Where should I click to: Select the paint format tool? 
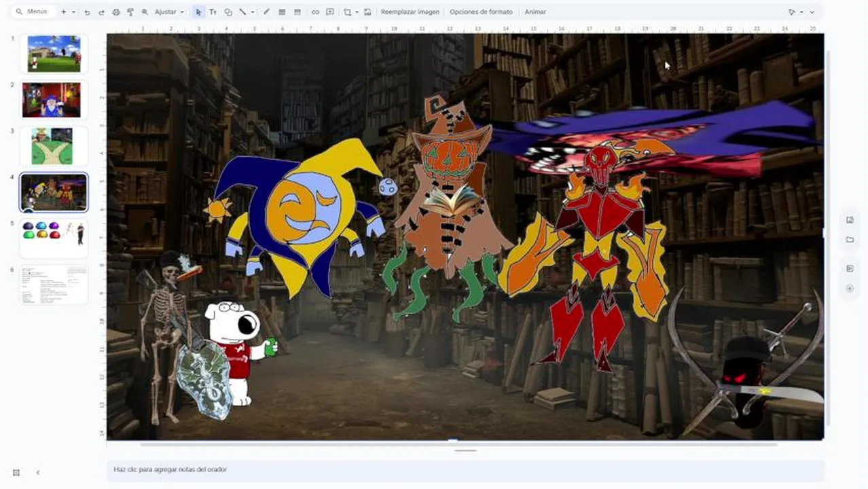point(130,12)
